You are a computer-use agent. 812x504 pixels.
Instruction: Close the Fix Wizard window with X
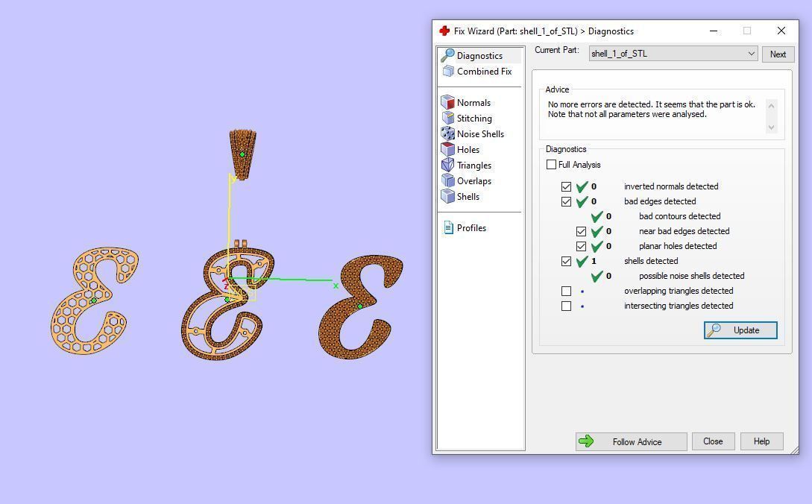point(781,31)
